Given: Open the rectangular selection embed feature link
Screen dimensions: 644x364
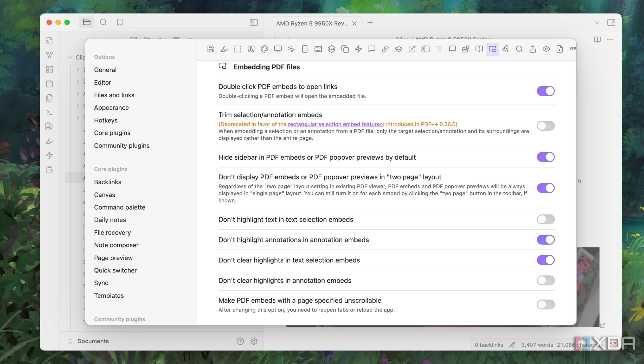Looking at the screenshot, I should 334,124.
